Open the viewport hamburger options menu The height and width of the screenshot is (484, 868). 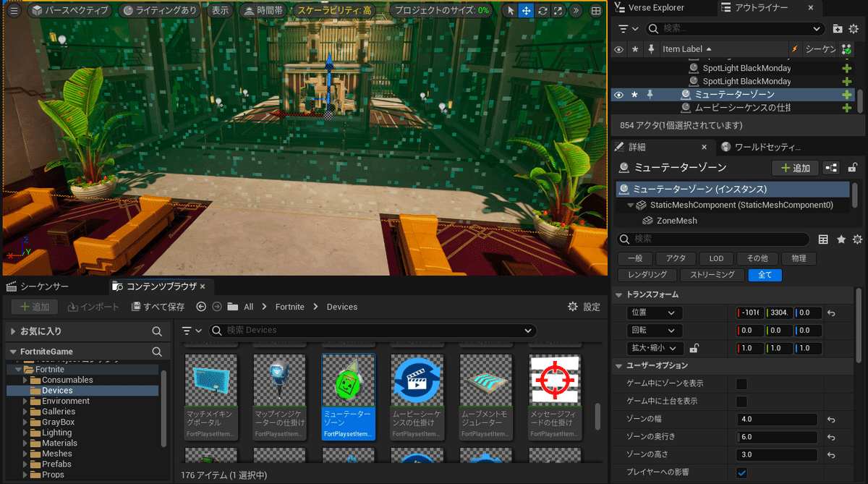point(14,11)
